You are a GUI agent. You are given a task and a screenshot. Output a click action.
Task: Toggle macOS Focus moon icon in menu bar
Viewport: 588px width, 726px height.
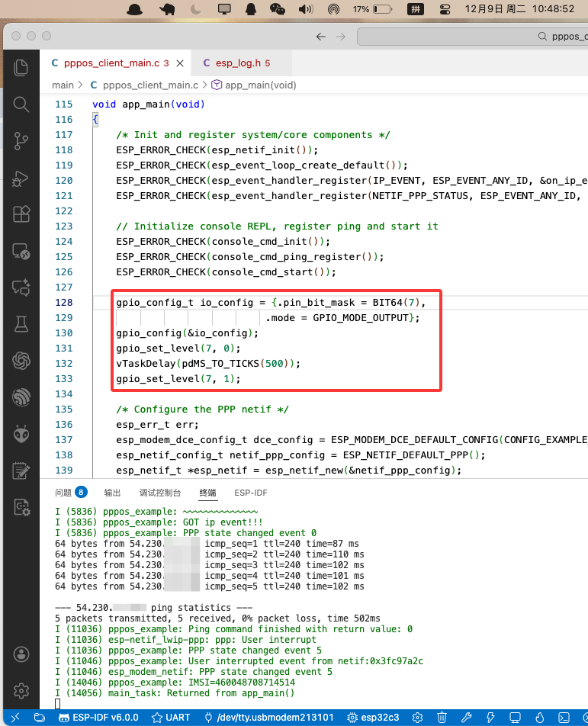click(x=195, y=10)
